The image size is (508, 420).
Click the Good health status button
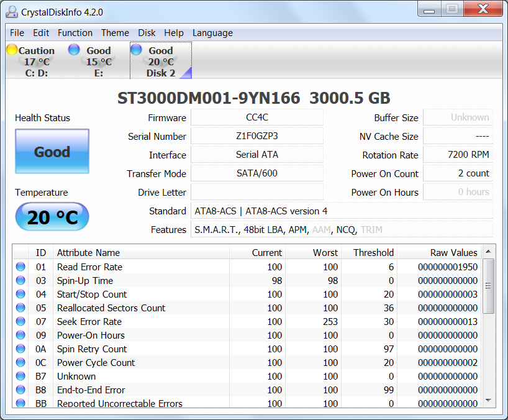pyautogui.click(x=52, y=152)
